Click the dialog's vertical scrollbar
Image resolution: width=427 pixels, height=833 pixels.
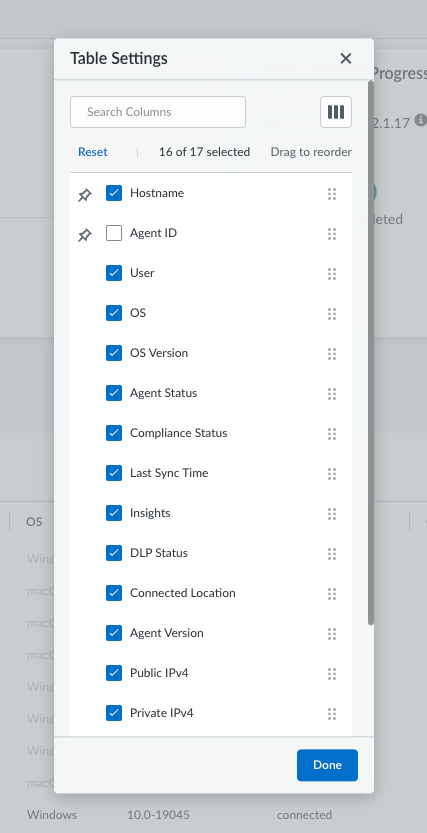coord(371,353)
